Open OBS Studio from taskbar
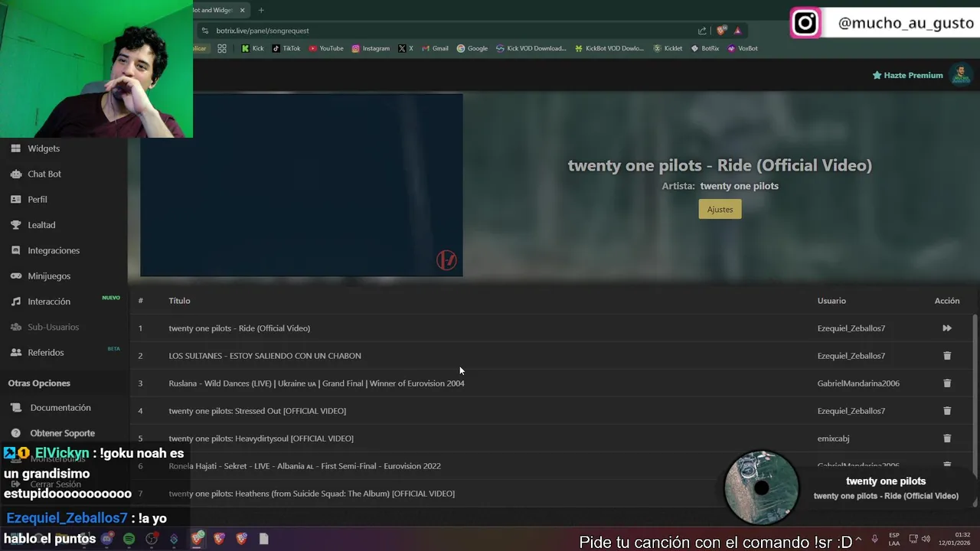 [152, 539]
